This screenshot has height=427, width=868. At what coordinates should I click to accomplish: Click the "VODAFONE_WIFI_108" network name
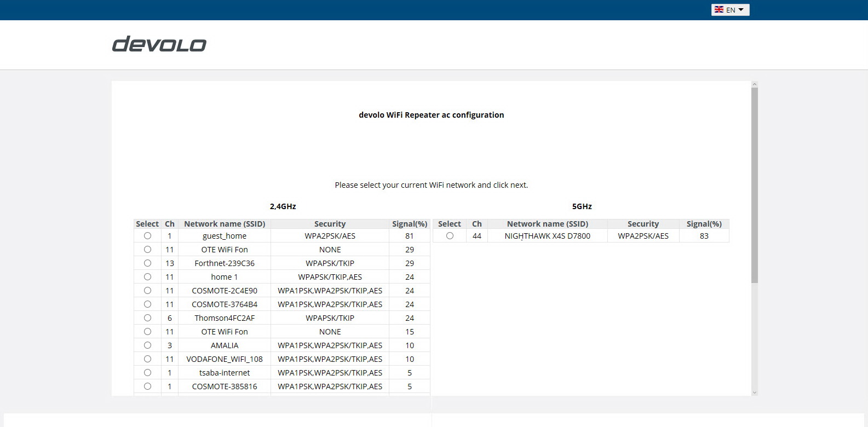pyautogui.click(x=225, y=359)
